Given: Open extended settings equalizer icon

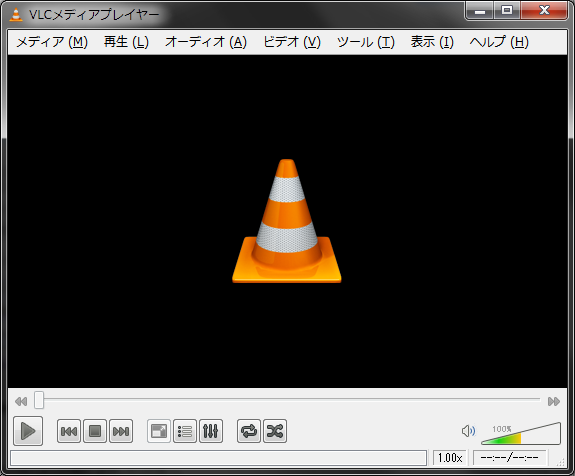Looking at the screenshot, I should [211, 431].
